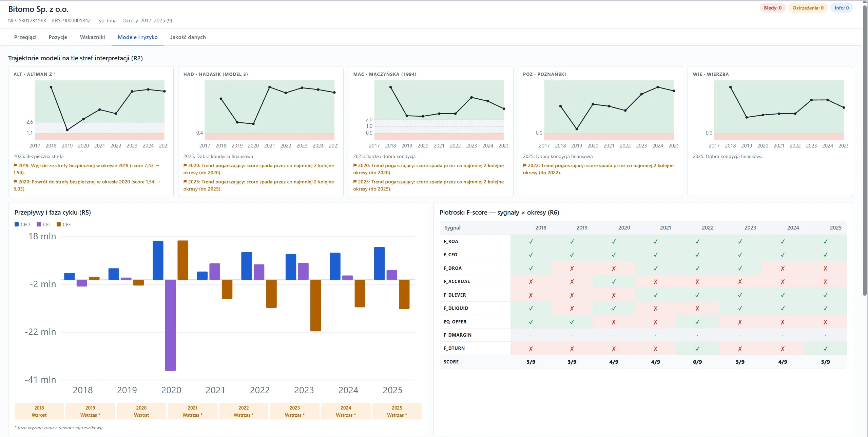Screen dimensions: 868x437
Task: Click the F_DLEVER checkmark for 2021
Action: [655, 295]
